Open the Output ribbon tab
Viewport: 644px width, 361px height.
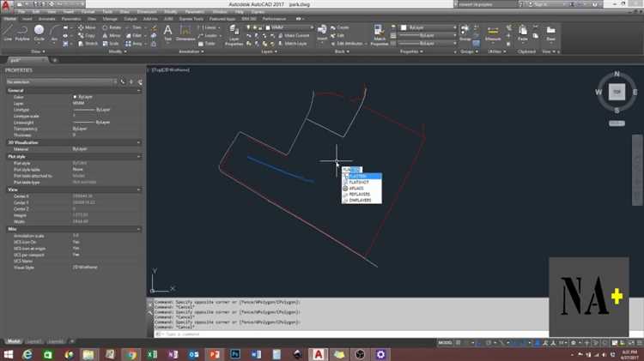(131, 19)
